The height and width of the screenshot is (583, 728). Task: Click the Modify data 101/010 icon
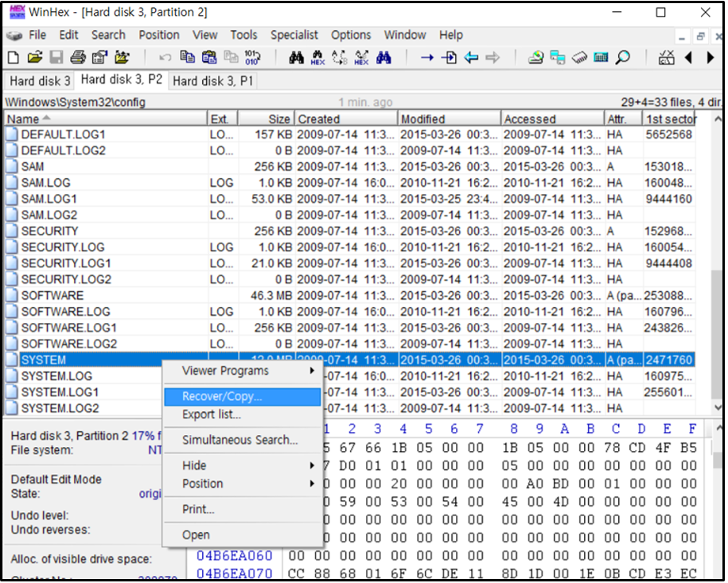point(252,57)
